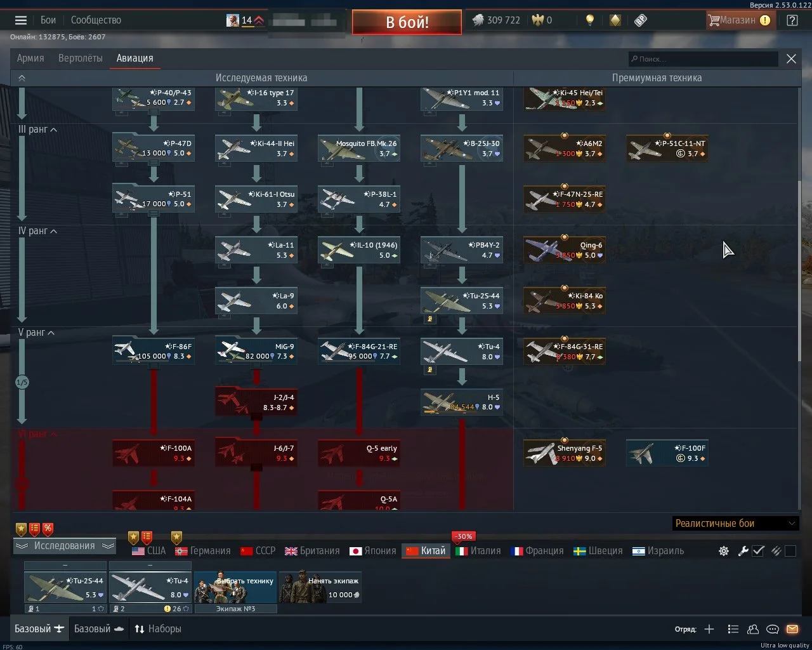
Task: Click the Поиск search field
Action: (x=703, y=59)
